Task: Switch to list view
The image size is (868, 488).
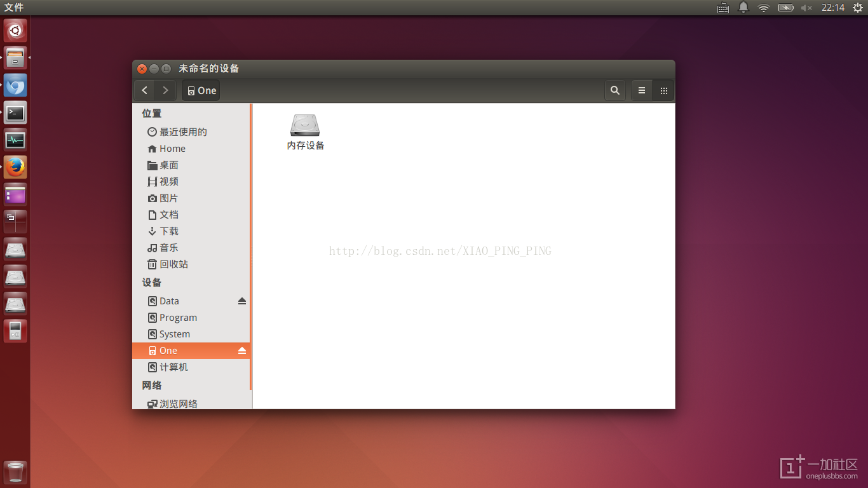Action: click(642, 90)
